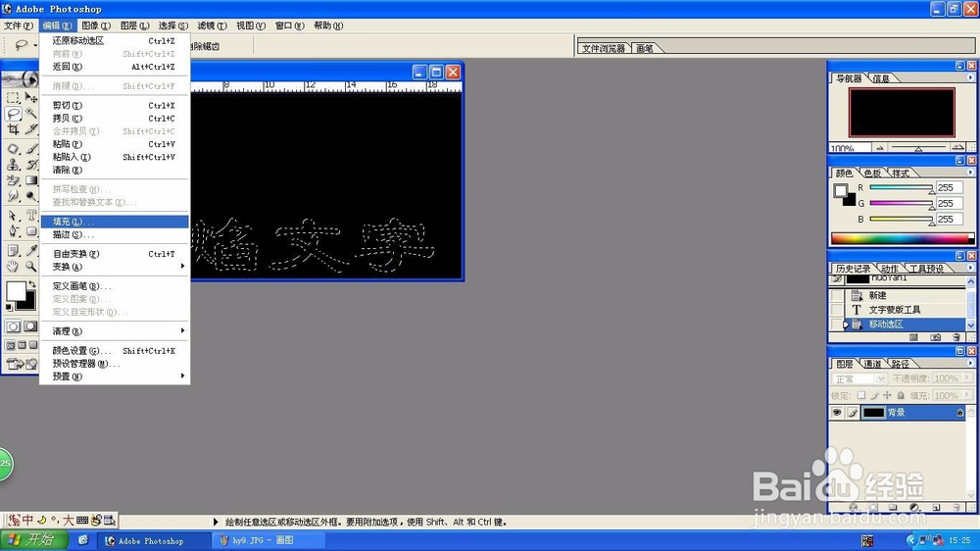Create new snapshot camera icon
Screen dimensions: 980x551
pyautogui.click(x=935, y=337)
